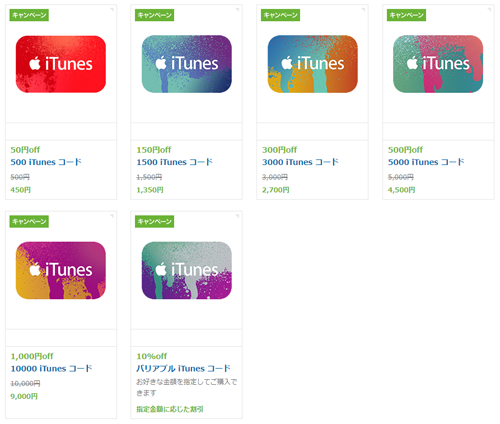Click the 2,700円 sale price

[276, 190]
